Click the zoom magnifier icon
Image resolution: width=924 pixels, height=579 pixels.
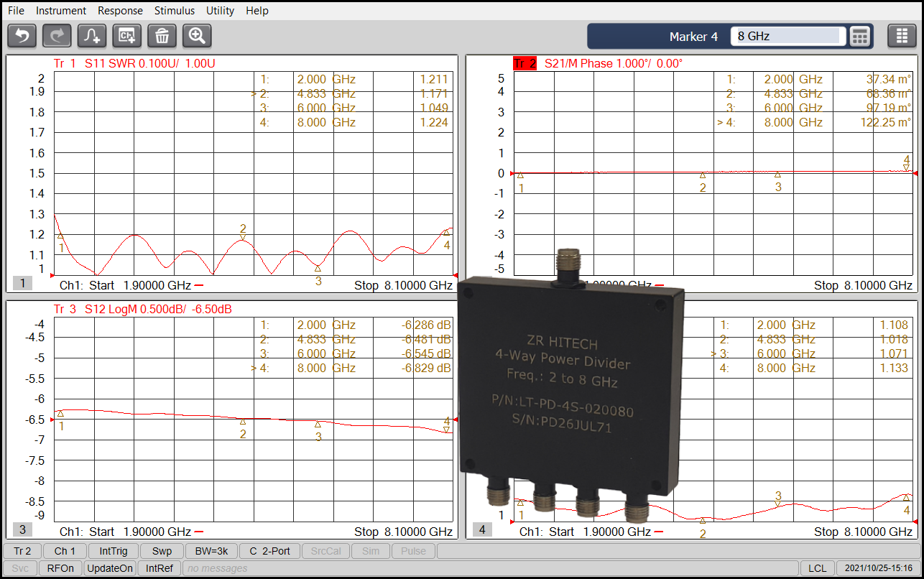pos(197,35)
